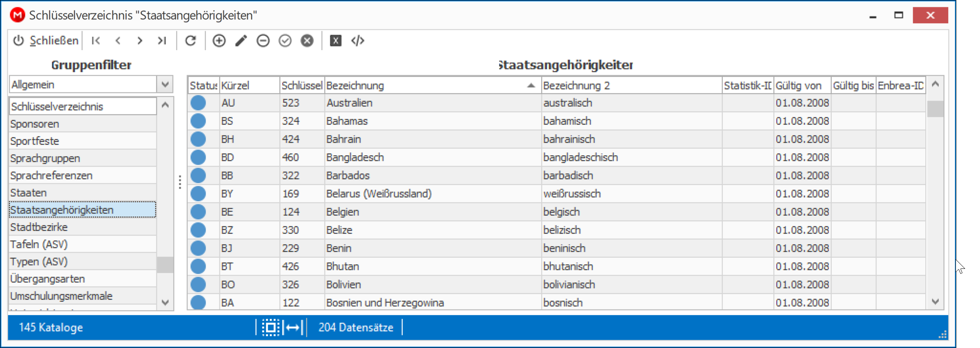Sort by Kürzel column header
Image resolution: width=980 pixels, height=348 pixels.
pos(250,85)
